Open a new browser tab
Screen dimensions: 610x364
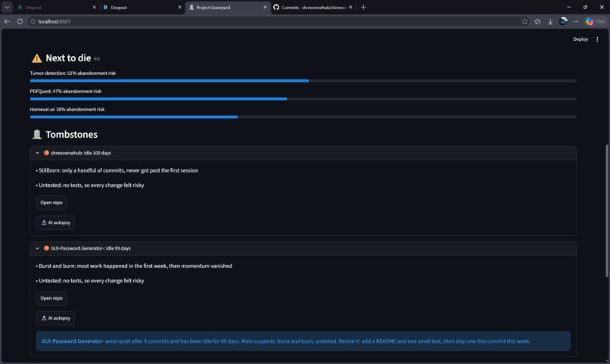point(363,7)
